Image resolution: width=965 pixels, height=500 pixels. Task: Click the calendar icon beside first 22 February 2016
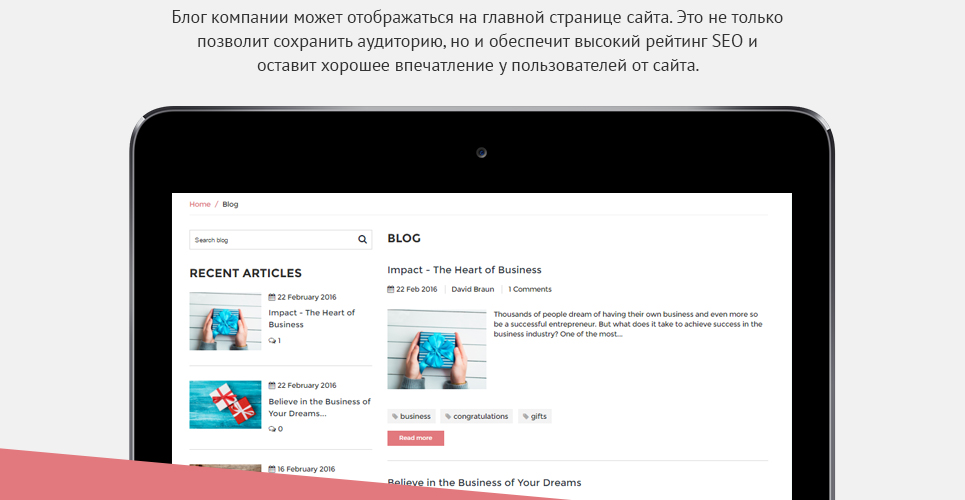271,297
